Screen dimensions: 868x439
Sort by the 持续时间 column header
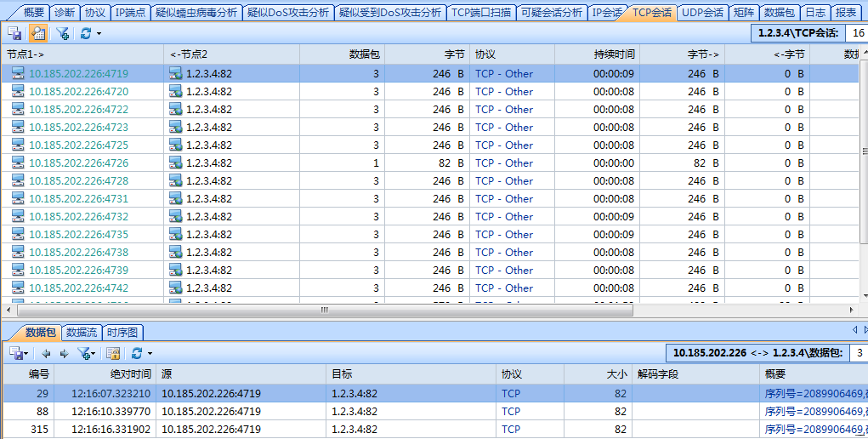click(x=614, y=54)
